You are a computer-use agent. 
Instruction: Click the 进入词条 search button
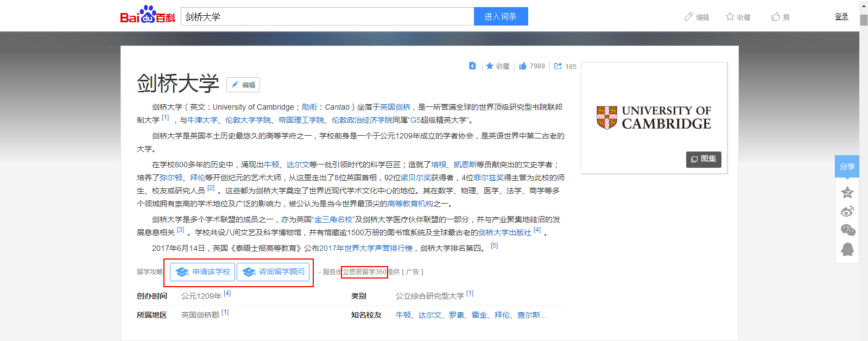pos(500,16)
